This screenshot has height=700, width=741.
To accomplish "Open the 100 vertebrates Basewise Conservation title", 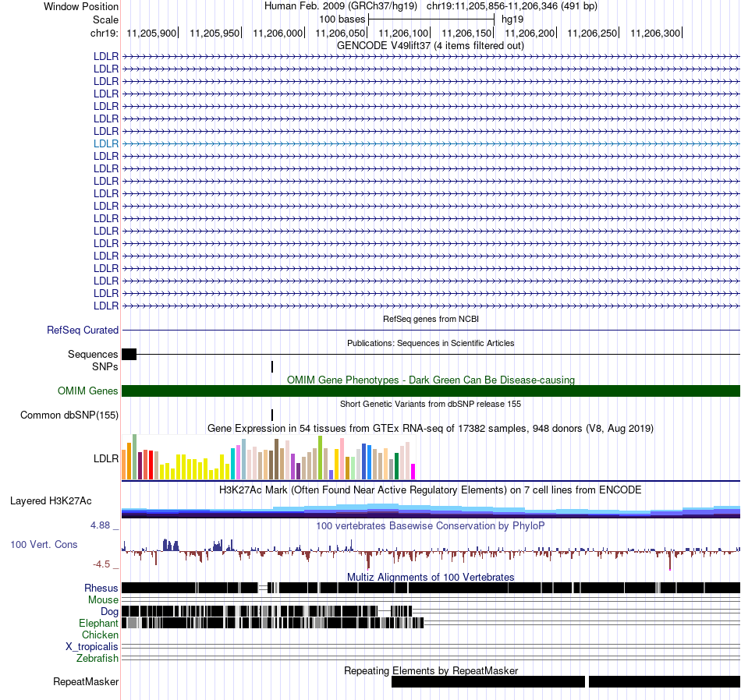I will (430, 525).
